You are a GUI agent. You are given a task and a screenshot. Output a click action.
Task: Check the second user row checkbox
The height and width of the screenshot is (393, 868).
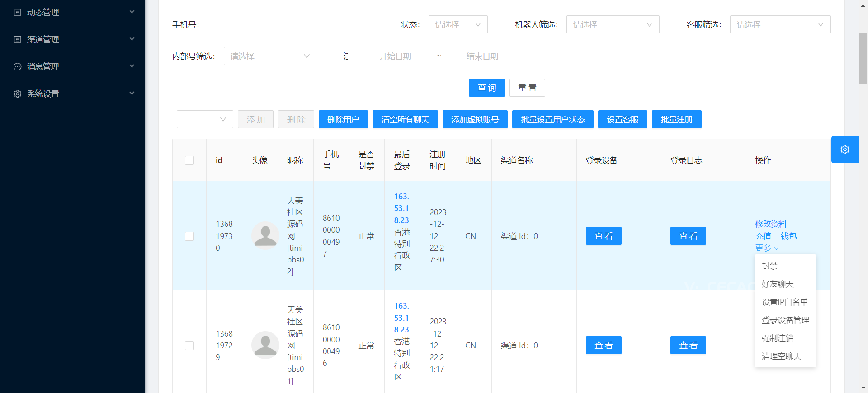coord(189,346)
